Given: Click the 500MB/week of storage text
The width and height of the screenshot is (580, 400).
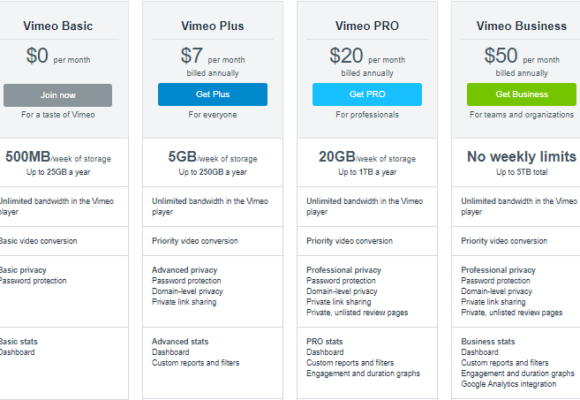Looking at the screenshot, I should [x=58, y=157].
